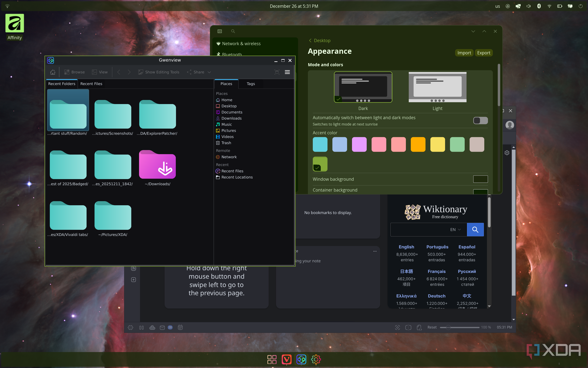Open the app grid in dock
This screenshot has height=368, width=588.
(272, 359)
